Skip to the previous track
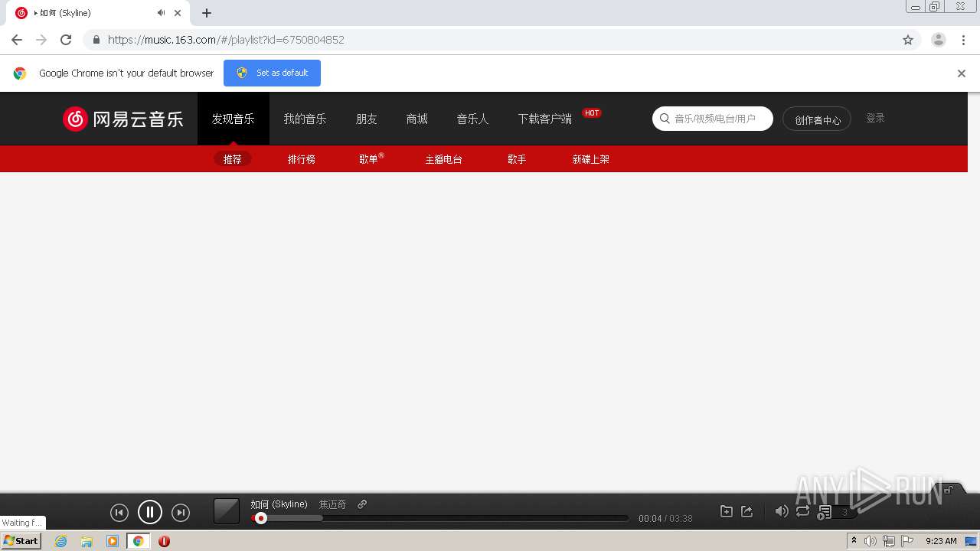 [x=119, y=513]
